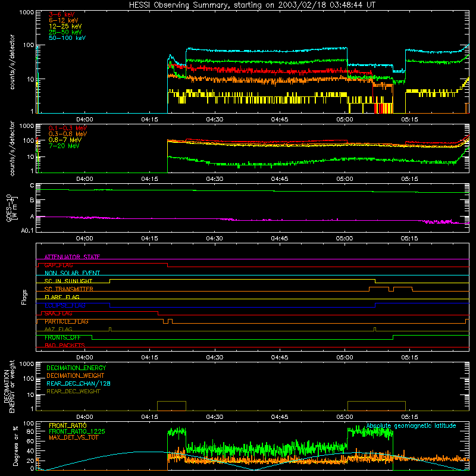Viewport: 476px width, 476px height.
Task: Click the yellow 0.8-7 MeV legend label
Action: [65, 140]
